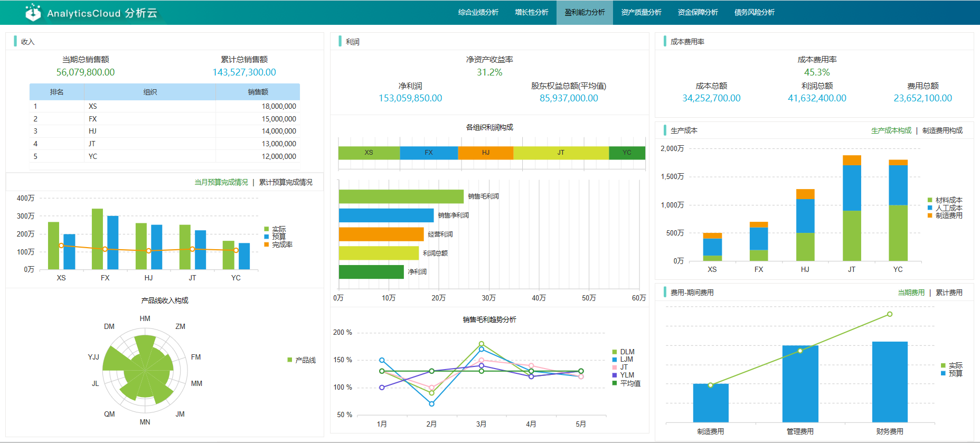
Task: Click the HJ stacked bar in 生产成本 chart
Action: (x=805, y=225)
